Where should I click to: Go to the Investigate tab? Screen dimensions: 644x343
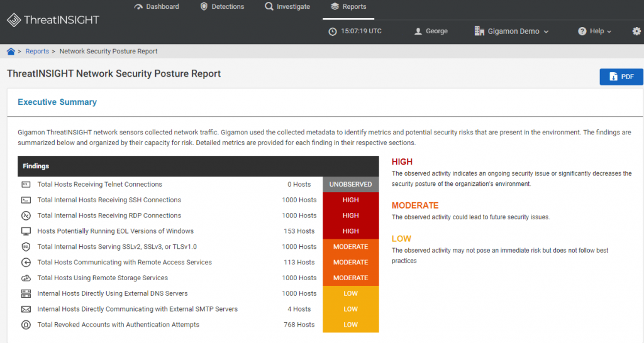coord(287,6)
